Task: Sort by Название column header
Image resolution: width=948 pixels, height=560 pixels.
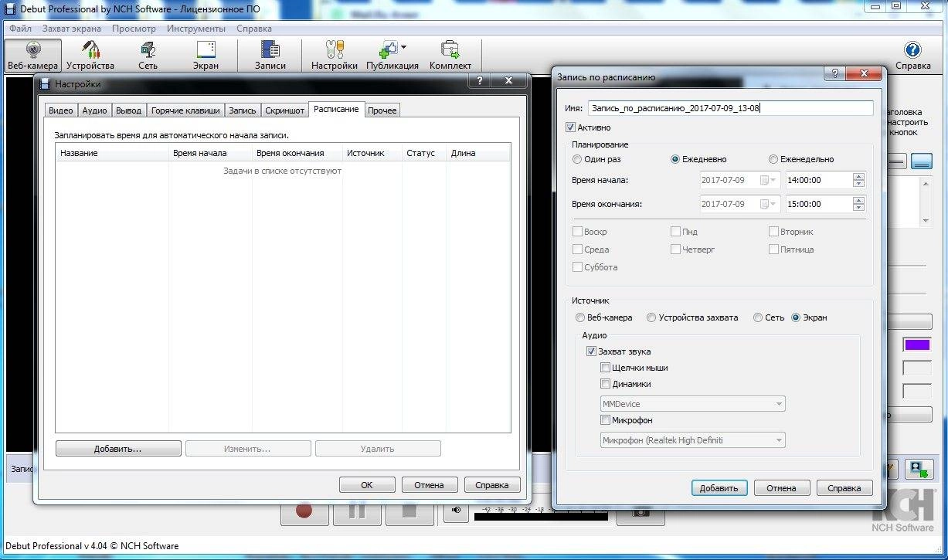Action: (x=112, y=153)
